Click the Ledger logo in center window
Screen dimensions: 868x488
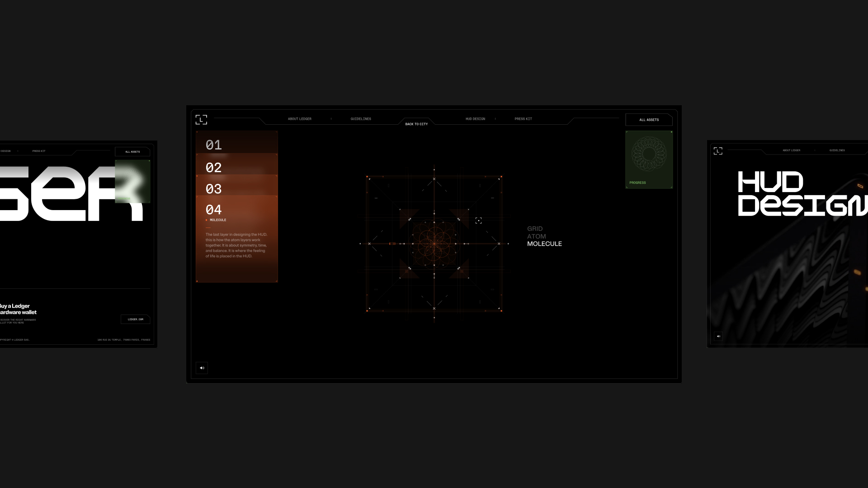(x=201, y=119)
